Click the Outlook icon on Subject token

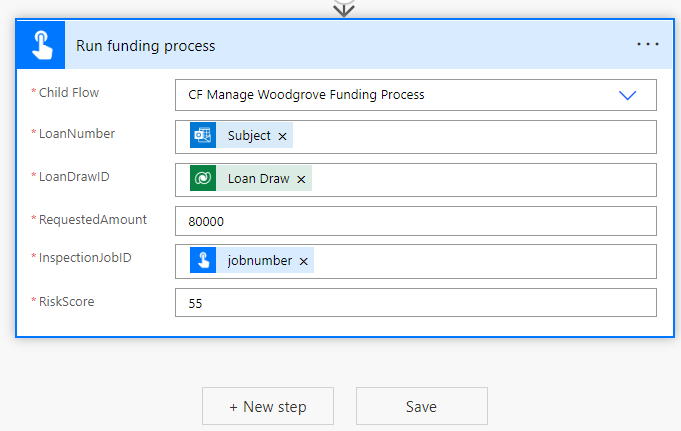click(203, 135)
